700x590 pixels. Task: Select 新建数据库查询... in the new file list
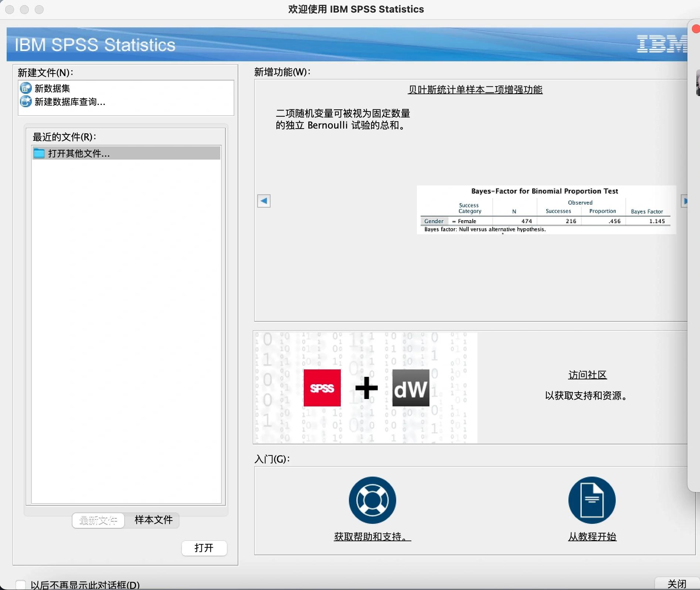click(126, 102)
